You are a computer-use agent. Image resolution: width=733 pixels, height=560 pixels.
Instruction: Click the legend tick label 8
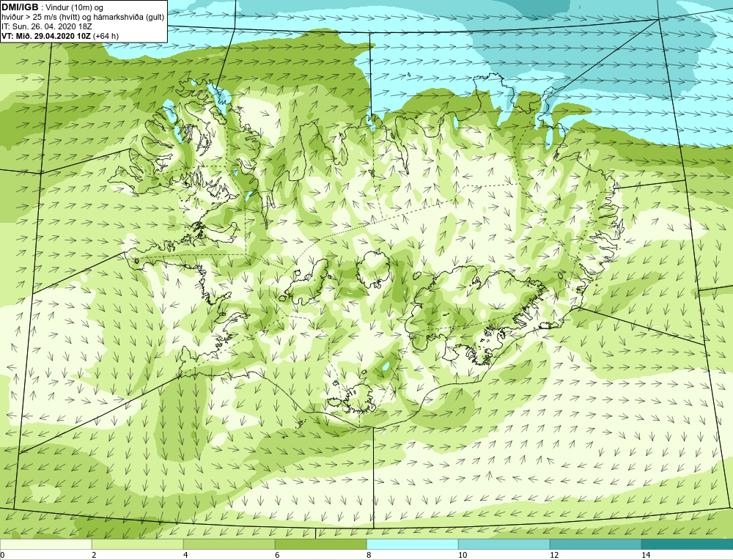point(369,555)
